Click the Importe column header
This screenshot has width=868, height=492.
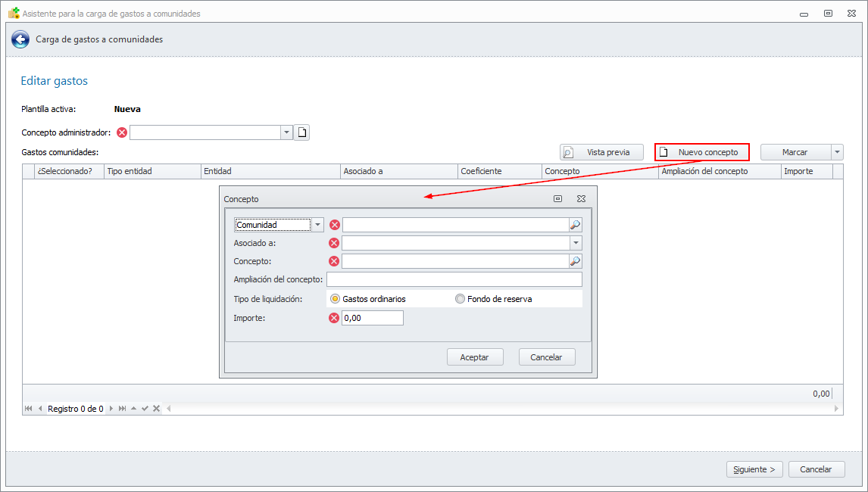click(807, 171)
